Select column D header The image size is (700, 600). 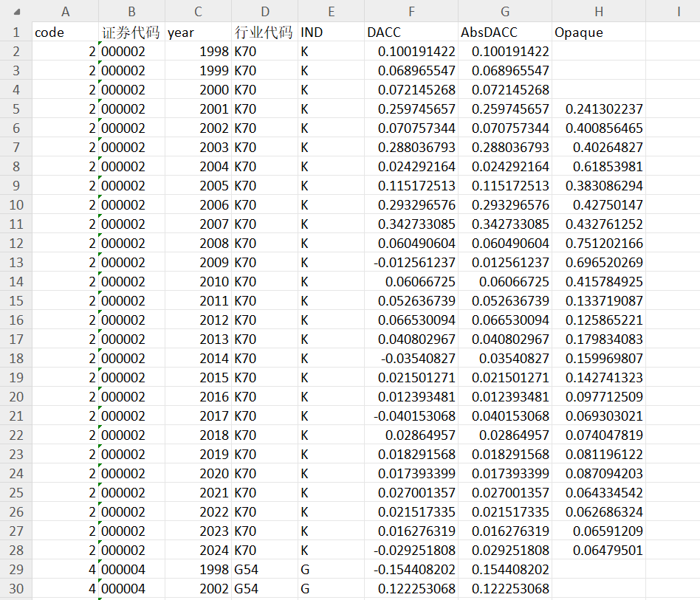265,11
